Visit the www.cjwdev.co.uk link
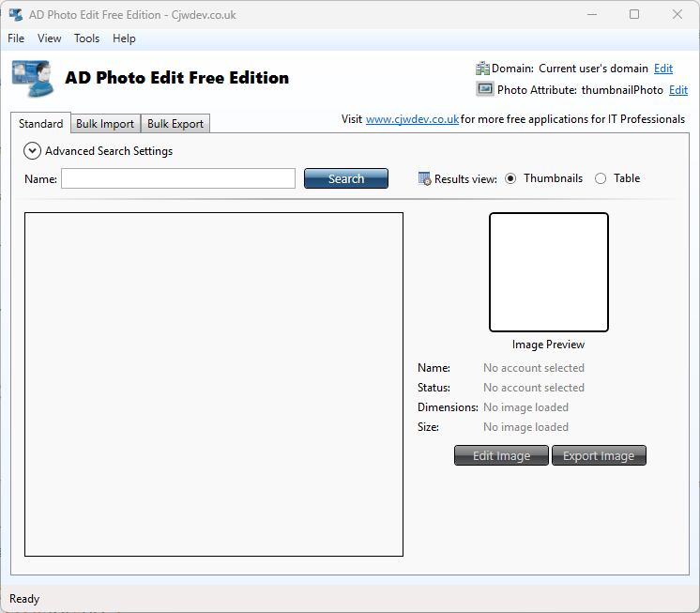The image size is (700, 613). point(412,119)
